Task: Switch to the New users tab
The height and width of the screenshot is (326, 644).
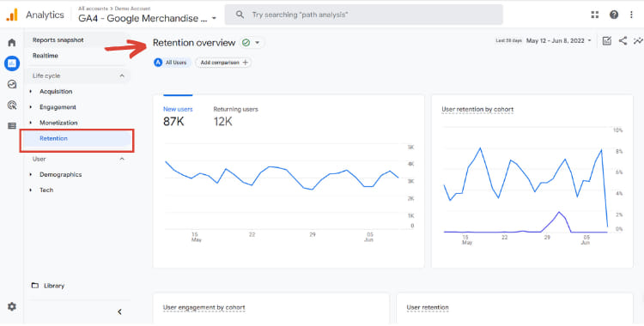Action: click(178, 116)
